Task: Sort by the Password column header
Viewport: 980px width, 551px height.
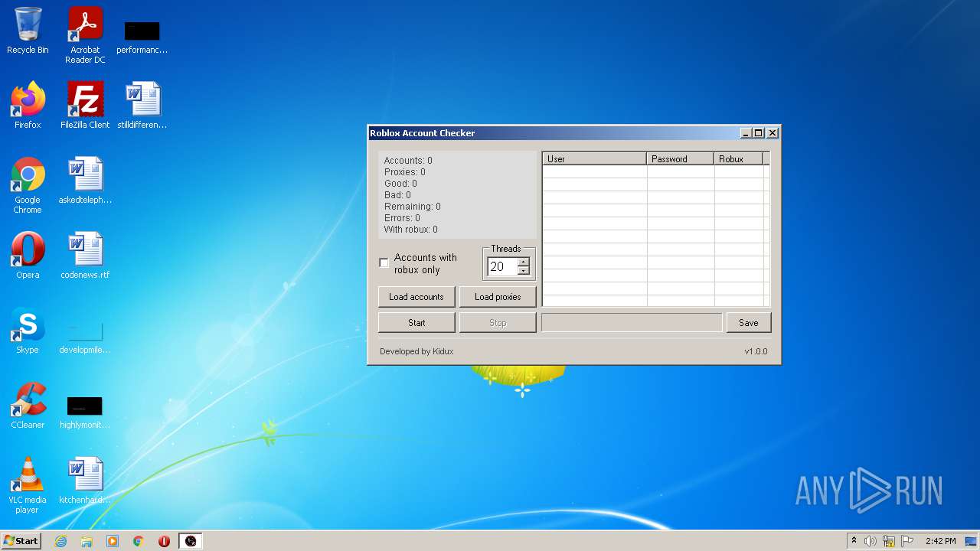Action: [x=681, y=159]
